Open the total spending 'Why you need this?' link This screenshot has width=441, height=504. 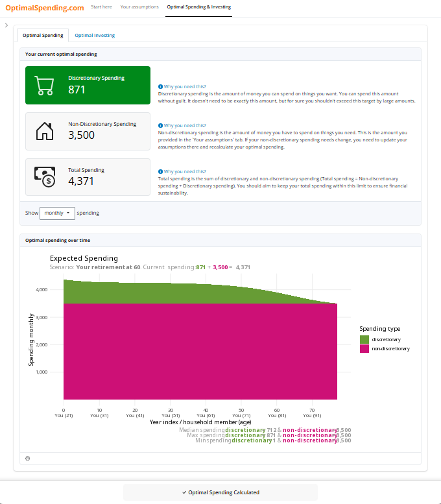coord(185,171)
